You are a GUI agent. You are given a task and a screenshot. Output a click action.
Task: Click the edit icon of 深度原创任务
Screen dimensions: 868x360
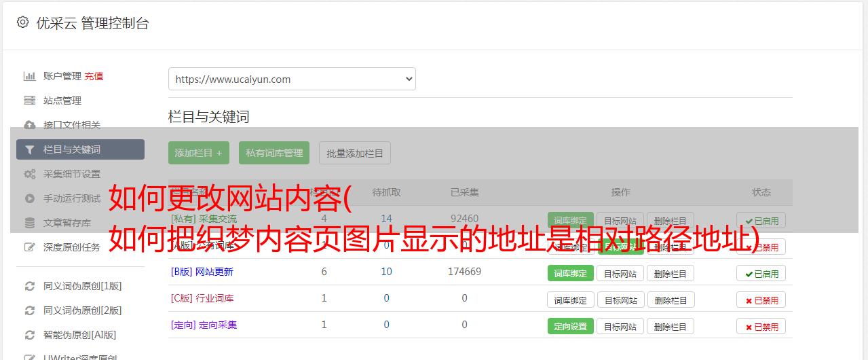(29, 247)
